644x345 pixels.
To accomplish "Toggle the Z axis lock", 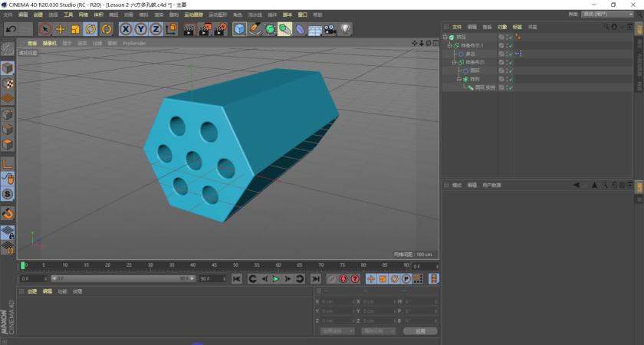I will click(x=156, y=29).
